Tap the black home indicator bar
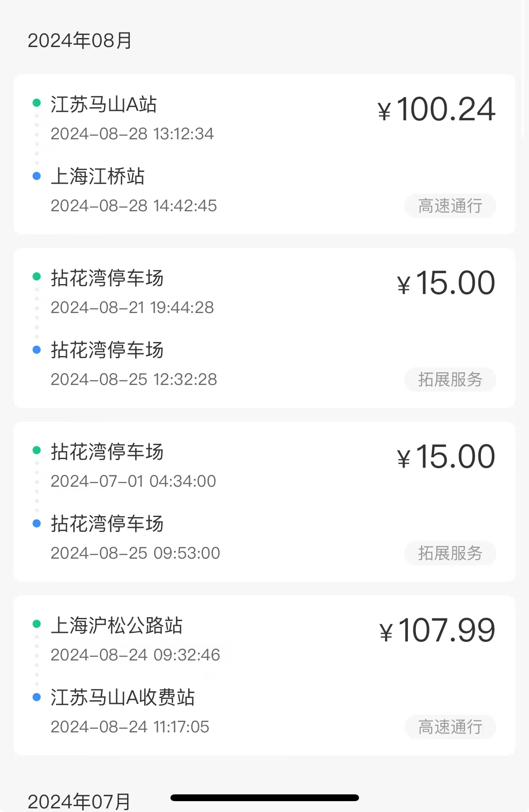Image resolution: width=529 pixels, height=812 pixels. [x=264, y=798]
